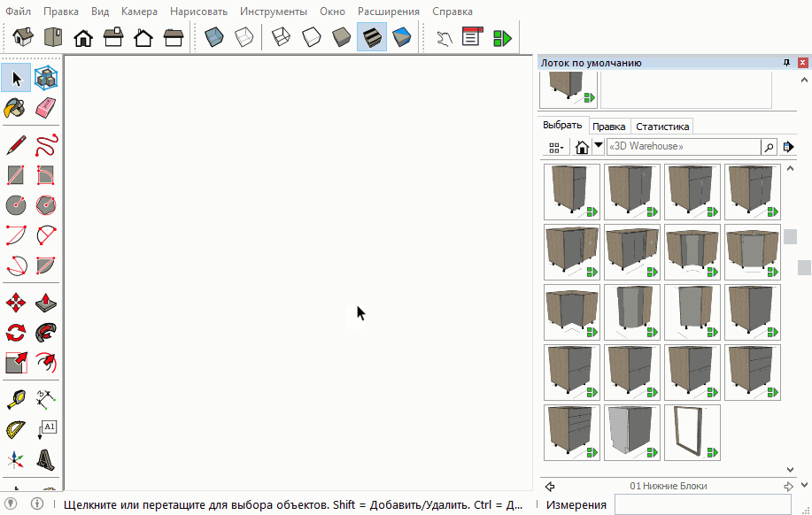This screenshot has height=515, width=812.
Task: Open the components Details menu
Action: point(788,147)
